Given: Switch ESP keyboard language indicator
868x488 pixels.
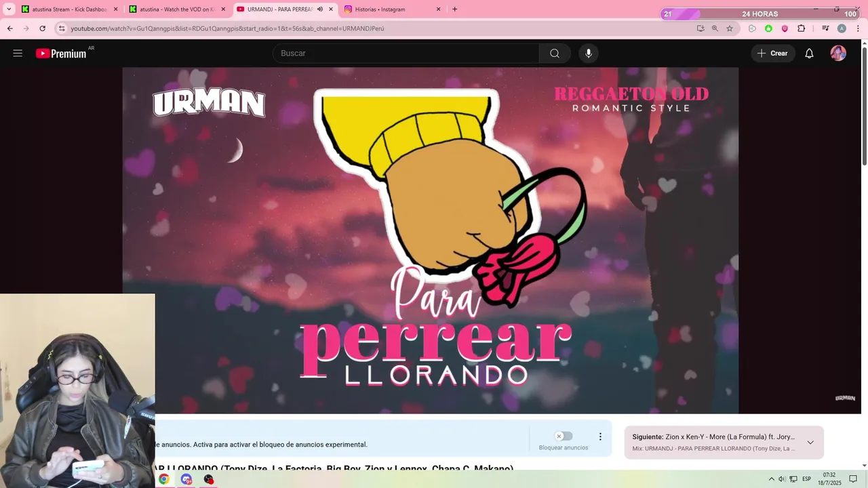Looking at the screenshot, I should tap(807, 479).
